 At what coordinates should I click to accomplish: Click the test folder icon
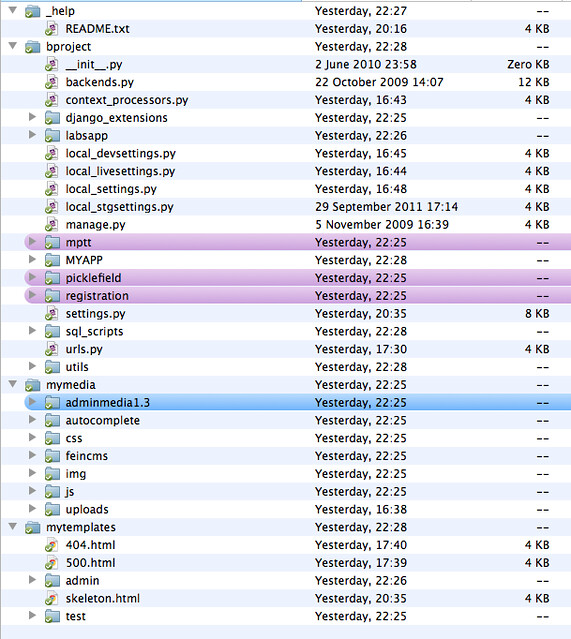tap(52, 616)
